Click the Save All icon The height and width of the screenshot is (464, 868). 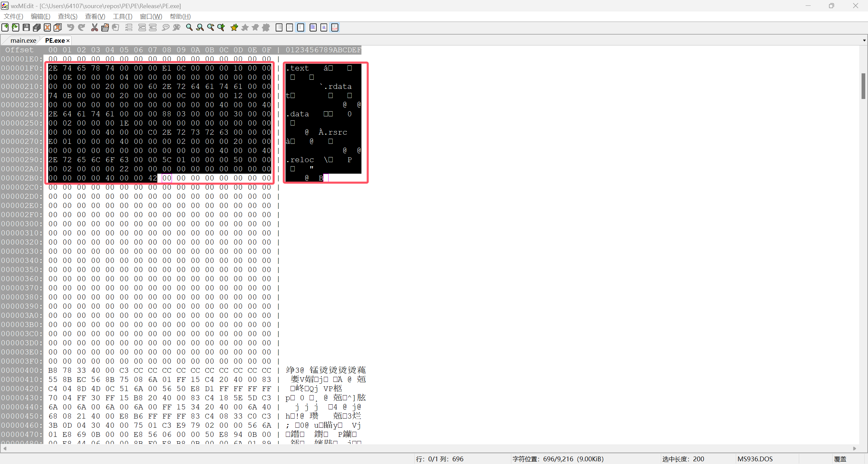(x=37, y=27)
